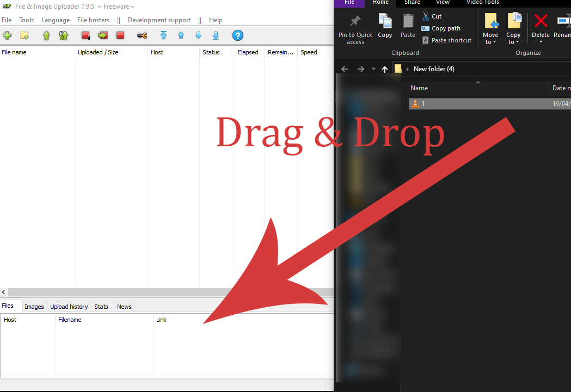Image resolution: width=571 pixels, height=392 pixels.
Task: Click the add folder icon in toolbar
Action: pos(24,35)
